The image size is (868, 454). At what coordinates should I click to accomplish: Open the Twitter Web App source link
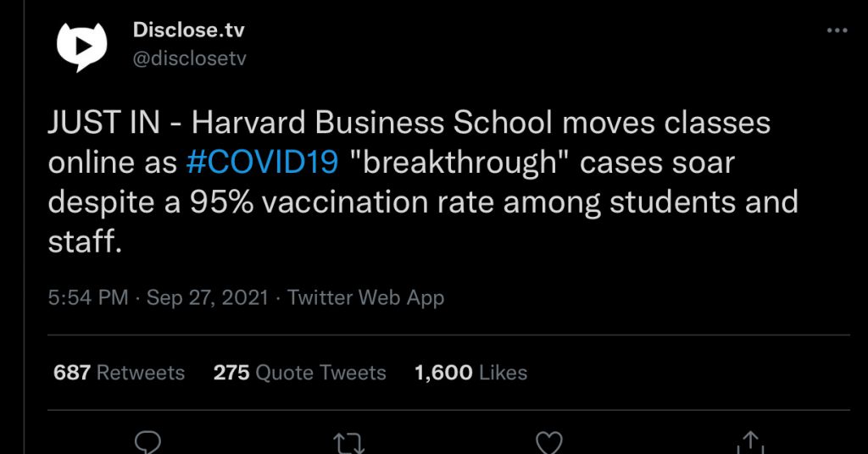(365, 297)
